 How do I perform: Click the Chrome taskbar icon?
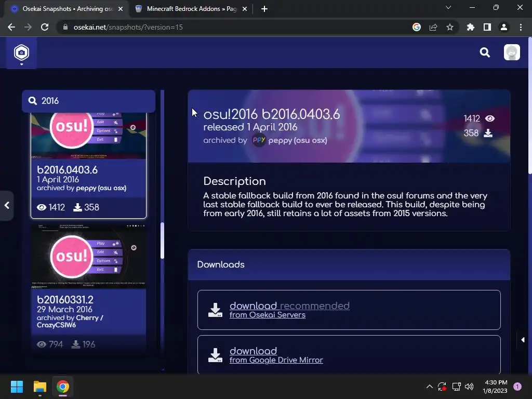tap(63, 387)
